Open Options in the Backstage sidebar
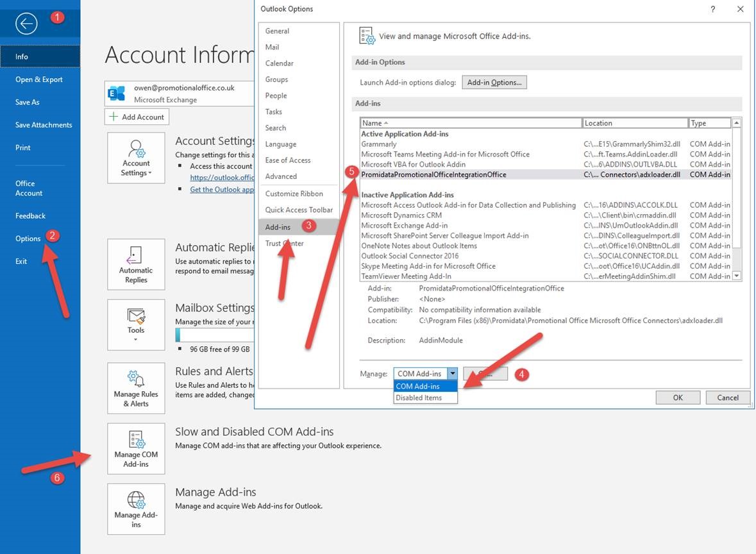Viewport: 756px width, 554px height. (40, 239)
